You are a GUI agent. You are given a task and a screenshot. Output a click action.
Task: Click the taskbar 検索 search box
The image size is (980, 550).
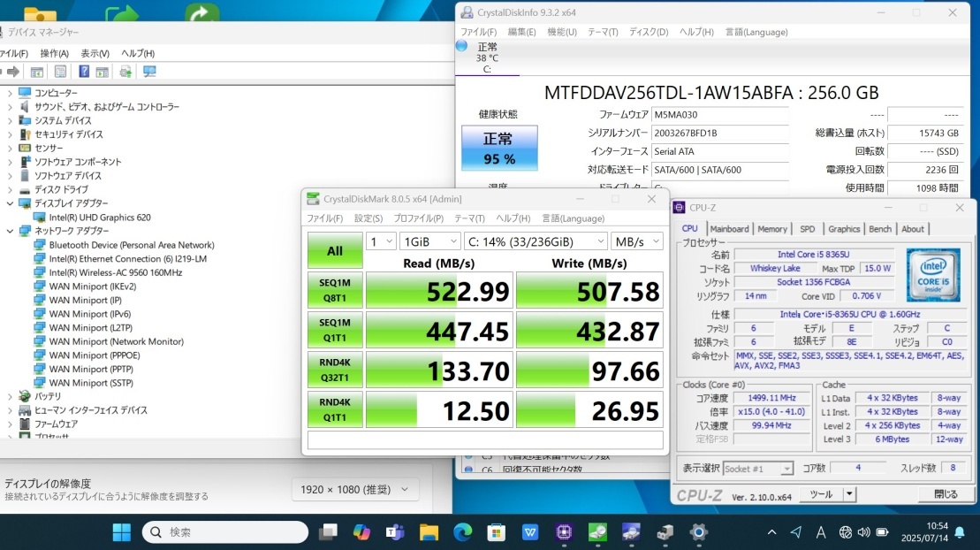[x=225, y=531]
